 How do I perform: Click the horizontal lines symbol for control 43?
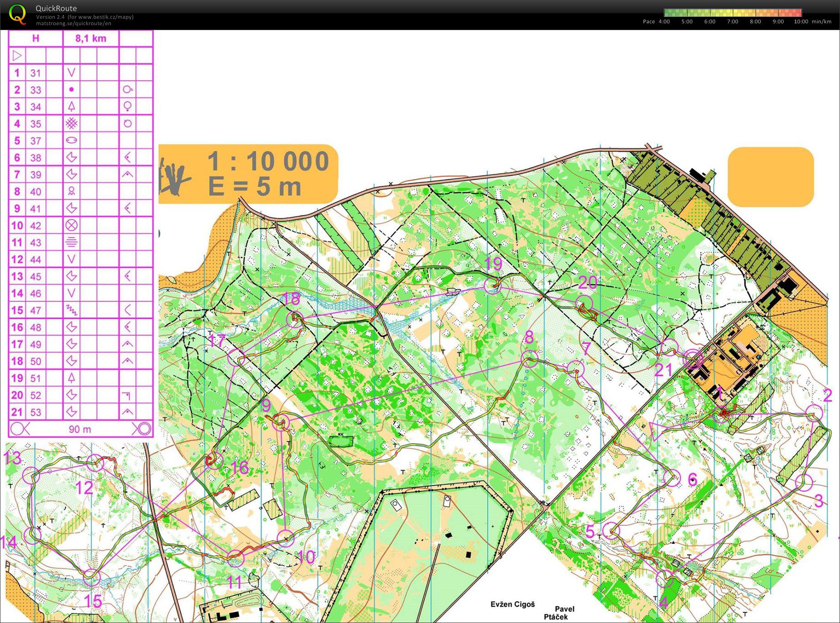pyautogui.click(x=71, y=242)
